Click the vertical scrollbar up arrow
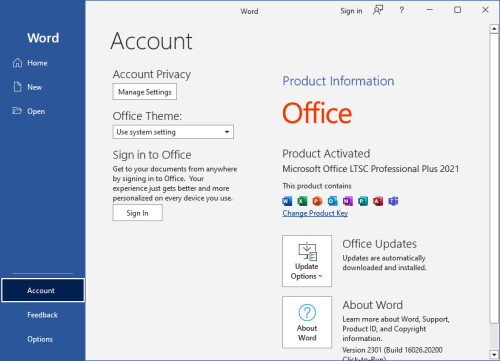 494,29
